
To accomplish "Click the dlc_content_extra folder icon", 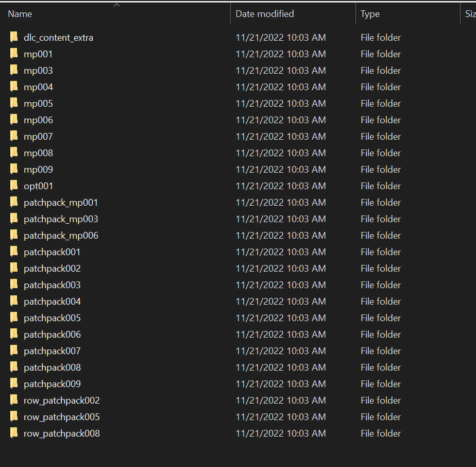I will click(14, 37).
